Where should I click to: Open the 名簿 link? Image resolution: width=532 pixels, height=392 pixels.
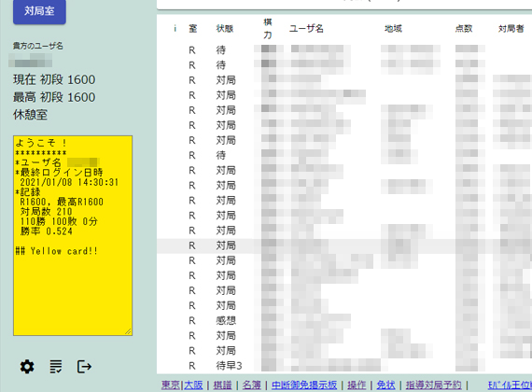(x=251, y=385)
